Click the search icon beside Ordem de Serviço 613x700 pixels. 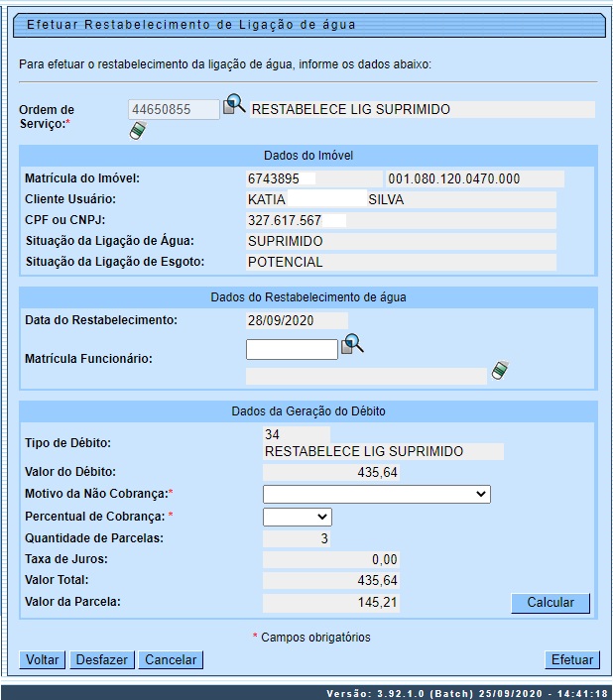[234, 105]
